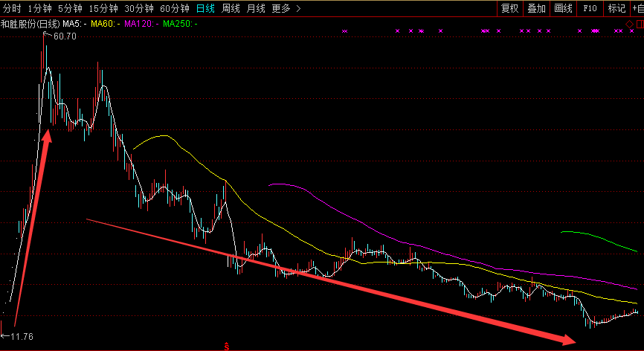Click the 11.76 low price label
The height and width of the screenshot is (351, 644).
point(22,337)
